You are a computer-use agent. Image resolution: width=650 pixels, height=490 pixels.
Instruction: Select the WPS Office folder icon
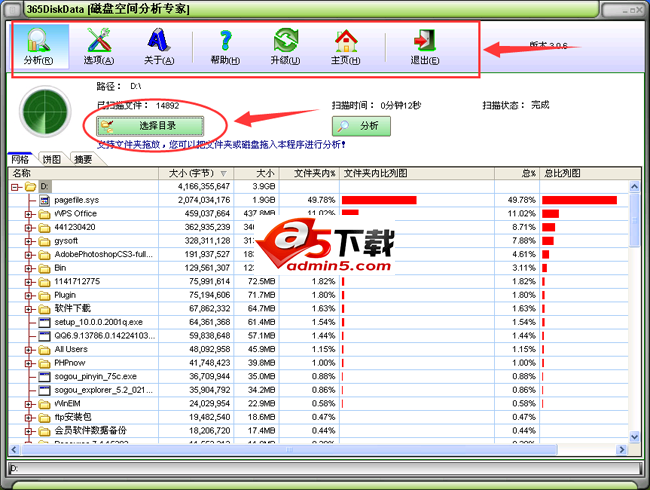(44, 214)
